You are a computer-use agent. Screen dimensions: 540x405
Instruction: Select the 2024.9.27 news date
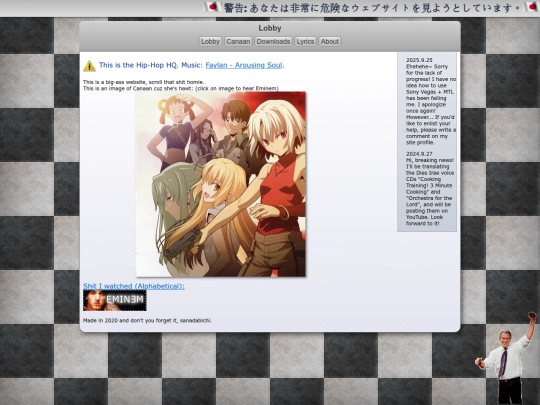coord(419,154)
